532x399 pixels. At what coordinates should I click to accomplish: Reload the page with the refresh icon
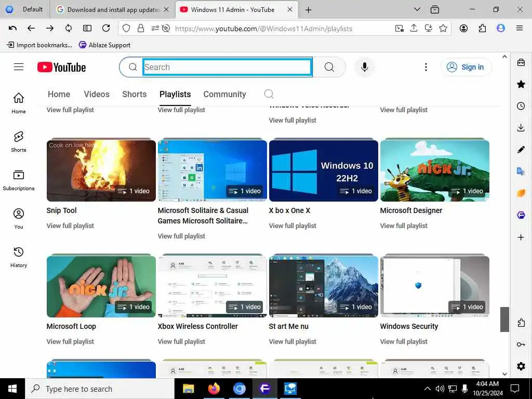106,28
